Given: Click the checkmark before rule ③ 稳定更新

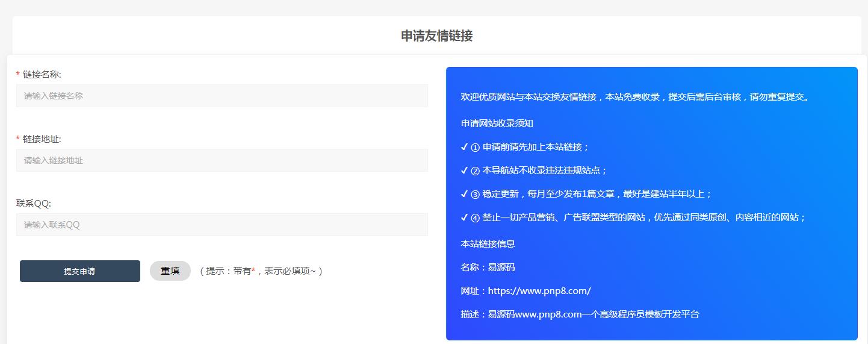Looking at the screenshot, I should click(464, 194).
